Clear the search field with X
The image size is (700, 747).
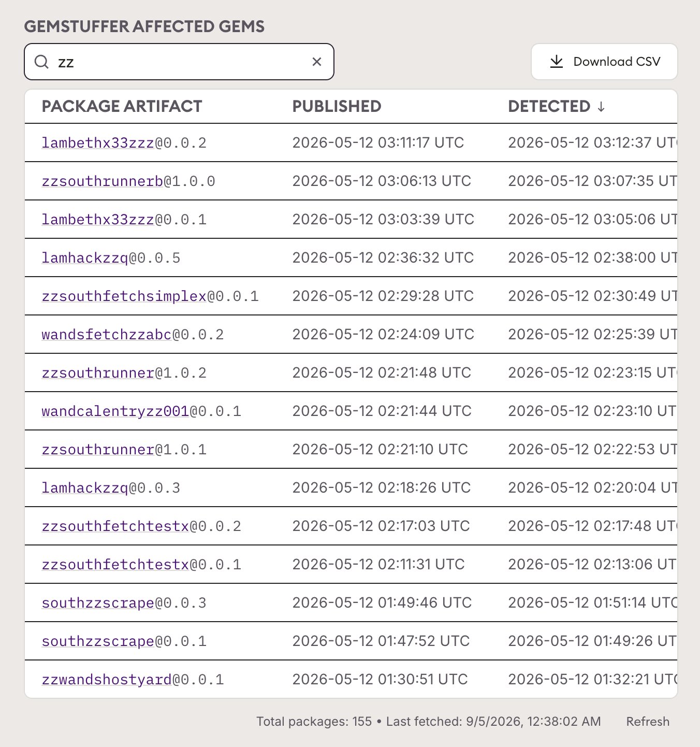pyautogui.click(x=317, y=62)
